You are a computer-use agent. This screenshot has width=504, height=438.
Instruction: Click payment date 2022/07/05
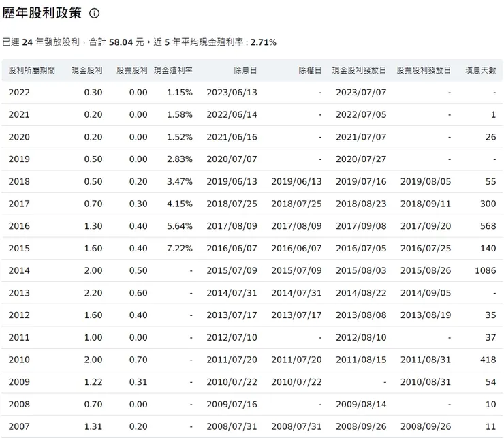point(361,115)
